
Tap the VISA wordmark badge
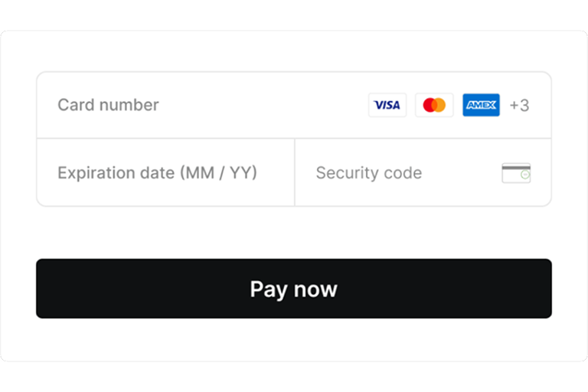point(387,105)
